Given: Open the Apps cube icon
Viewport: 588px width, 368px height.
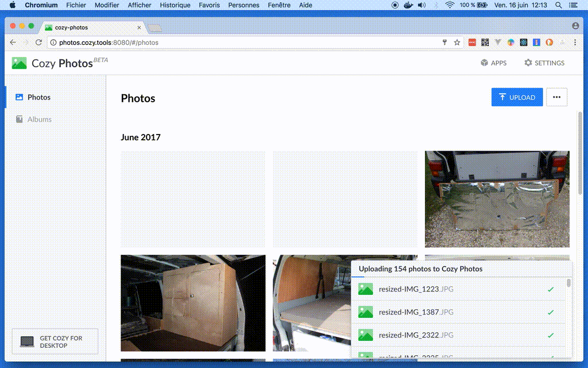Looking at the screenshot, I should 484,63.
